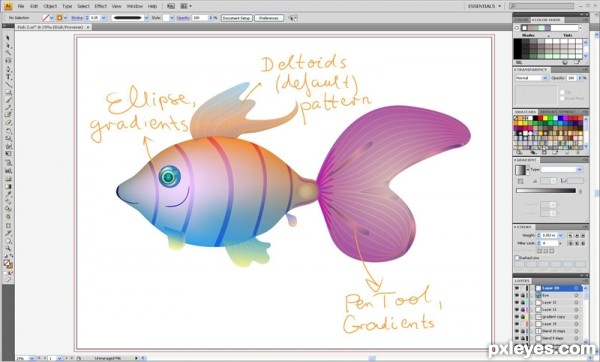The image size is (600, 362).
Task: Select the Artboard tool
Action: tap(8, 226)
